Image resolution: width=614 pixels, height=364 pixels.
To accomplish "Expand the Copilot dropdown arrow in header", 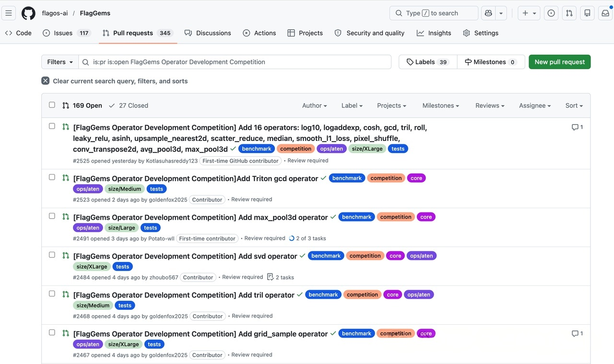I will [501, 13].
